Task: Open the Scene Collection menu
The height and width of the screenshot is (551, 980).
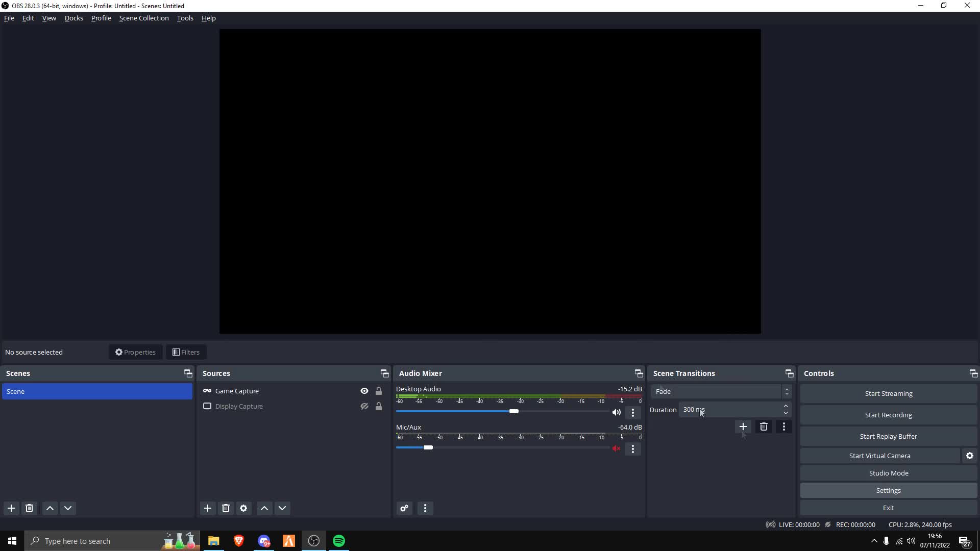Action: [144, 18]
